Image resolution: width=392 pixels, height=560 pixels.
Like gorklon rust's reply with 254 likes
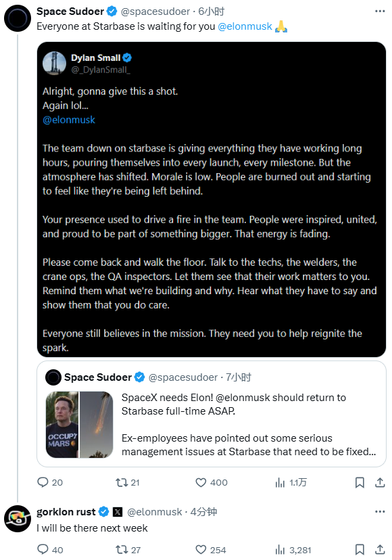211,550
